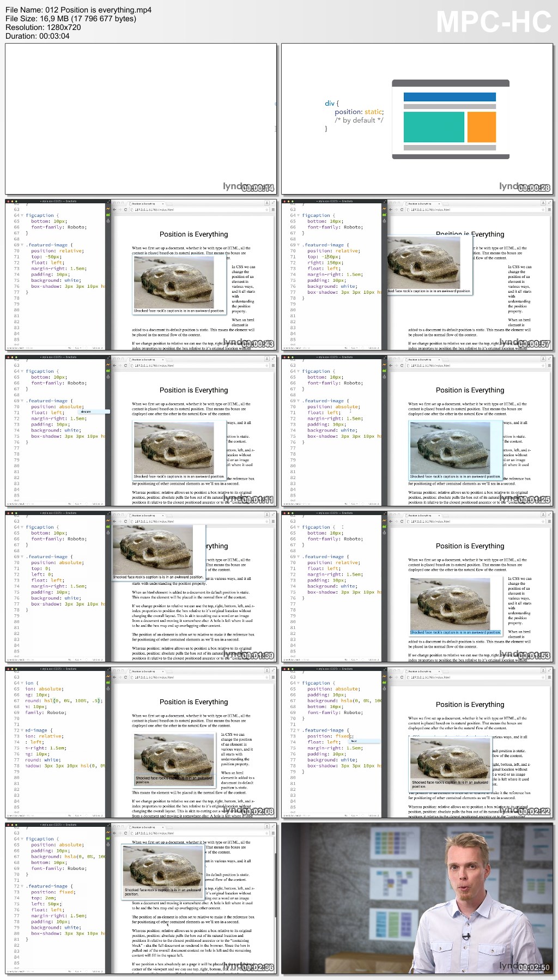
Task: Click address bar in 00:00:43 frame
Action: [x=199, y=209]
